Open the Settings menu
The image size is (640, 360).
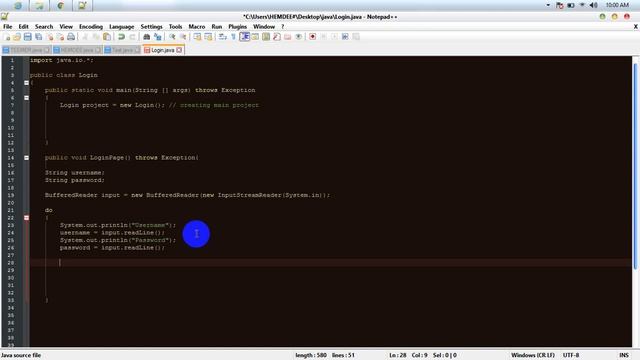point(151,27)
